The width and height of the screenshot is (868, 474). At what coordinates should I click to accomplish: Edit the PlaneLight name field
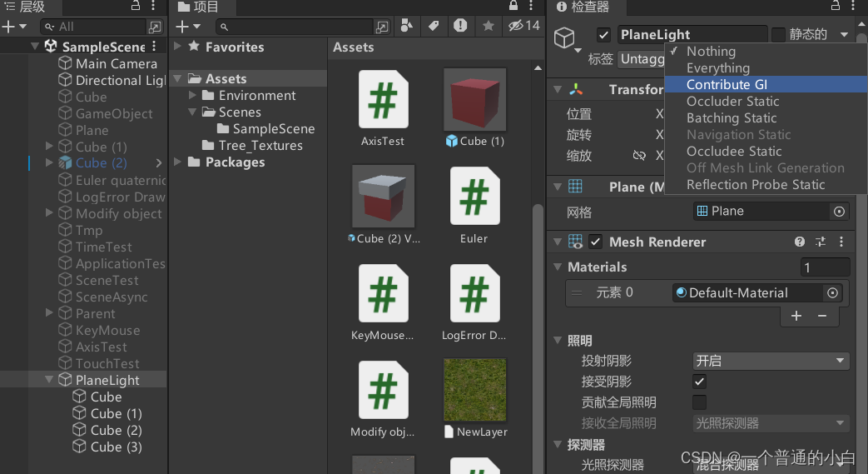(x=692, y=34)
